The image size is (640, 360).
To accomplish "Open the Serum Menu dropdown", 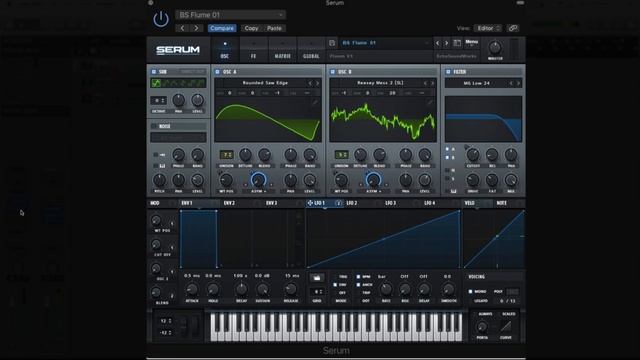I will [x=471, y=42].
